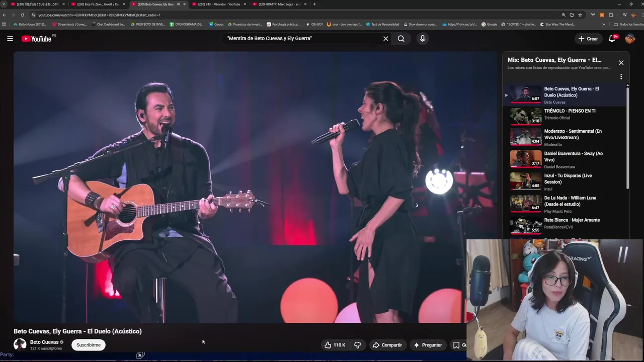Reload the page in the browser
This screenshot has height=362, width=644.
tap(22, 15)
